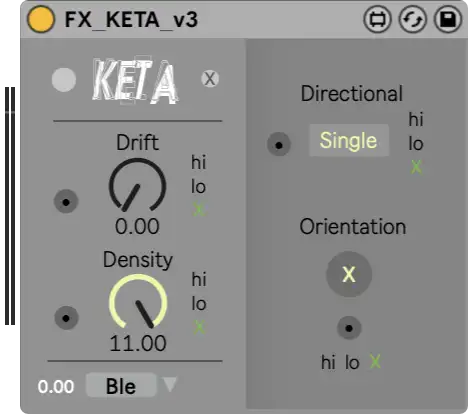Select lo below the Orientation section
Viewport: 468px width, 414px height.
[352, 362]
